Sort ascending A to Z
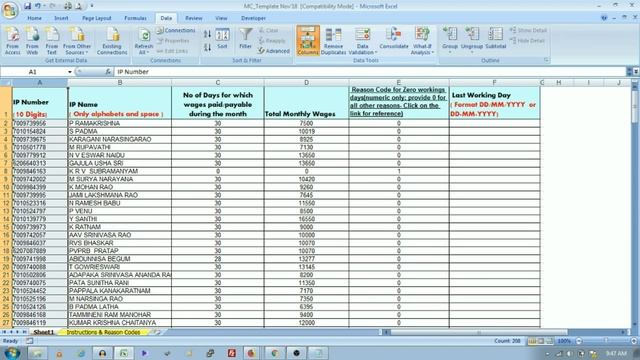This screenshot has height=360, width=640. click(x=207, y=34)
